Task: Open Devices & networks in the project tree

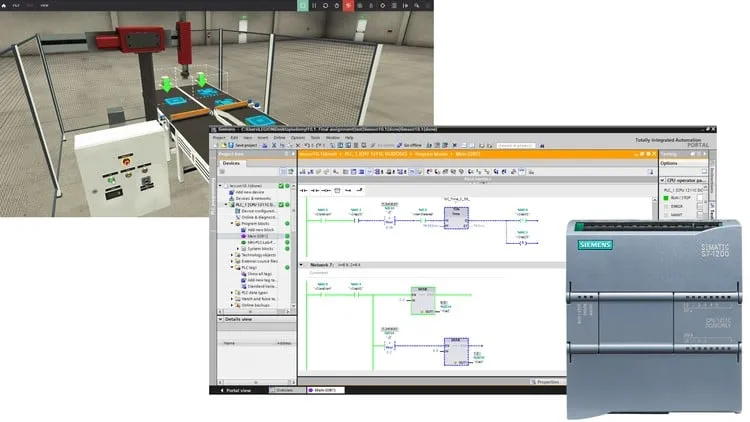Action: click(250, 198)
